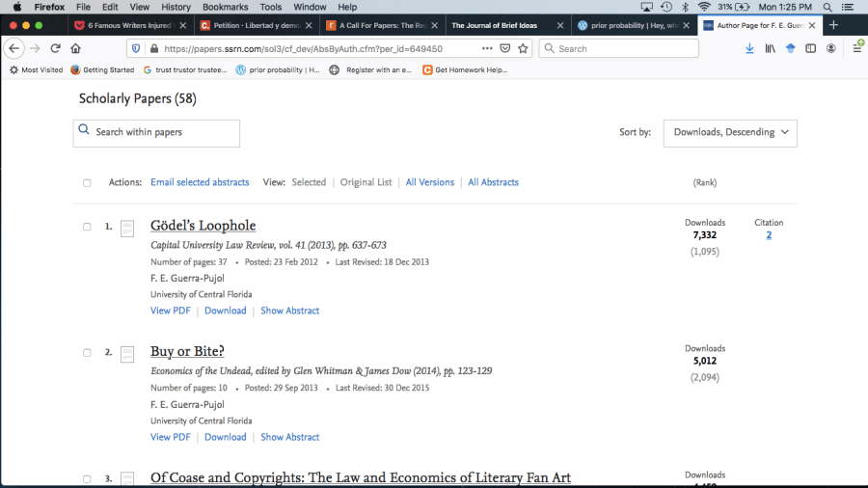Click the document icon beside Gödel's Loophole
The image size is (868, 488).
pyautogui.click(x=127, y=229)
